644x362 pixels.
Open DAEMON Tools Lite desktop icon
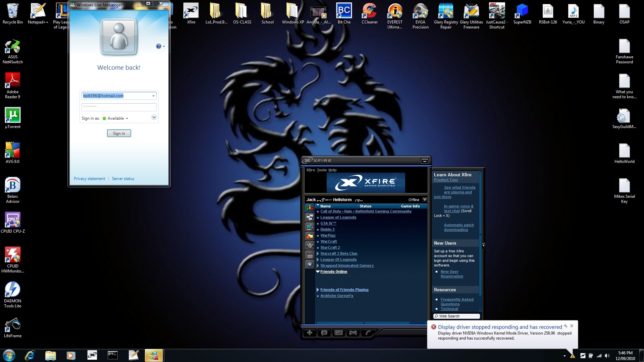point(12,295)
